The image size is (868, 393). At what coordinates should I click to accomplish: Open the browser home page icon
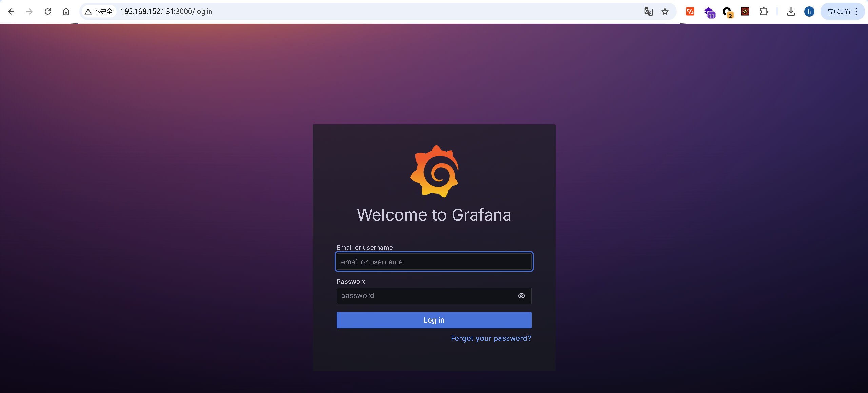66,12
